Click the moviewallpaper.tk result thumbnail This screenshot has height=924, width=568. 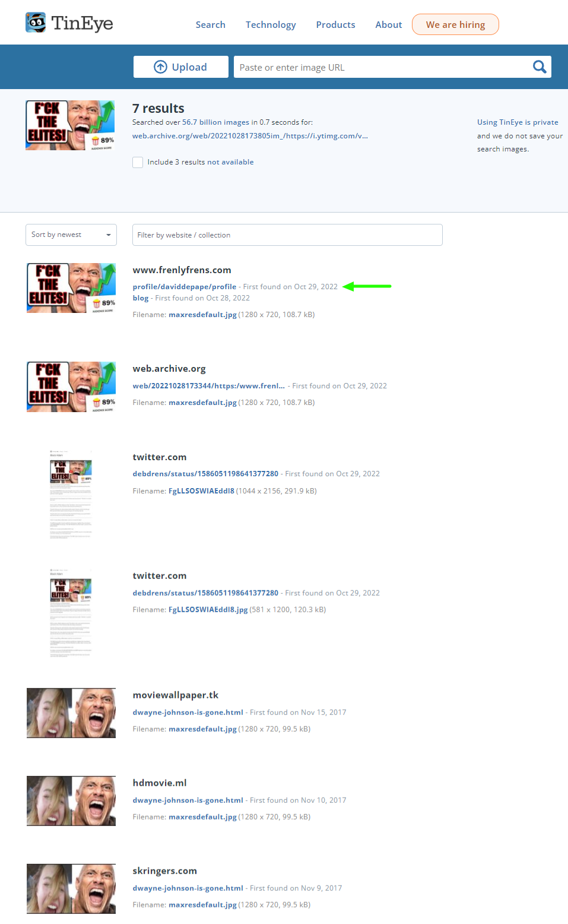(x=71, y=713)
